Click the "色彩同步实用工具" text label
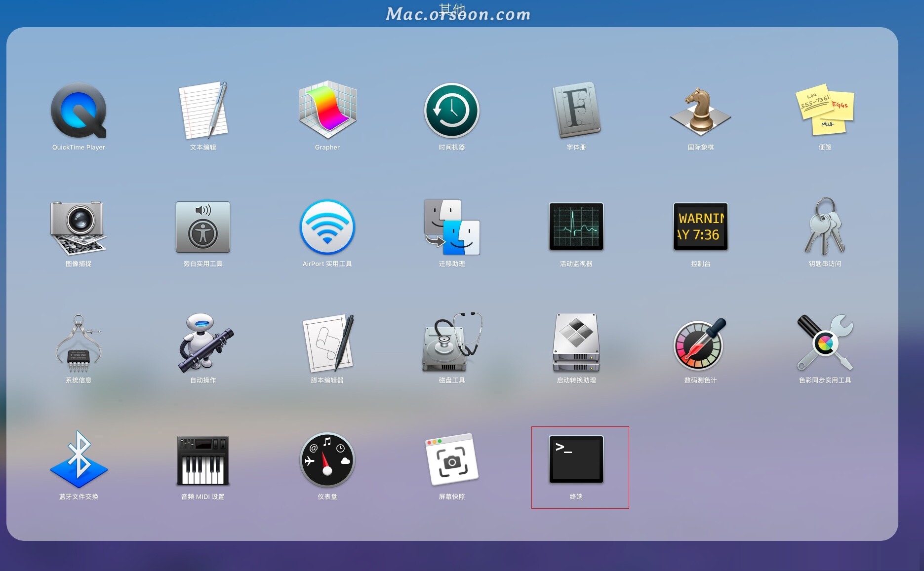924x571 pixels. (825, 380)
